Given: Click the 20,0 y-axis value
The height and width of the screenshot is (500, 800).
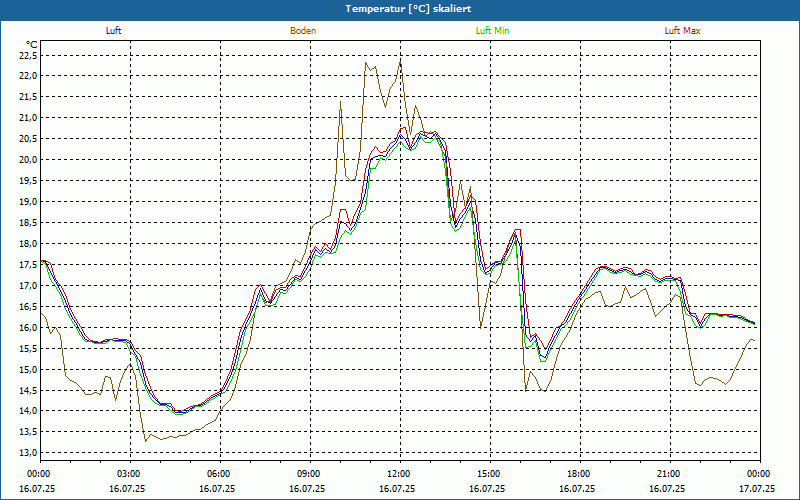Looking at the screenshot, I should [28, 160].
